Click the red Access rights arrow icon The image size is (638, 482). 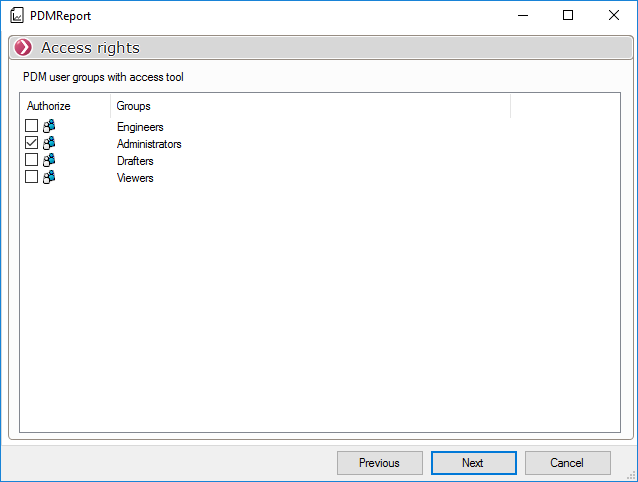click(x=23, y=48)
